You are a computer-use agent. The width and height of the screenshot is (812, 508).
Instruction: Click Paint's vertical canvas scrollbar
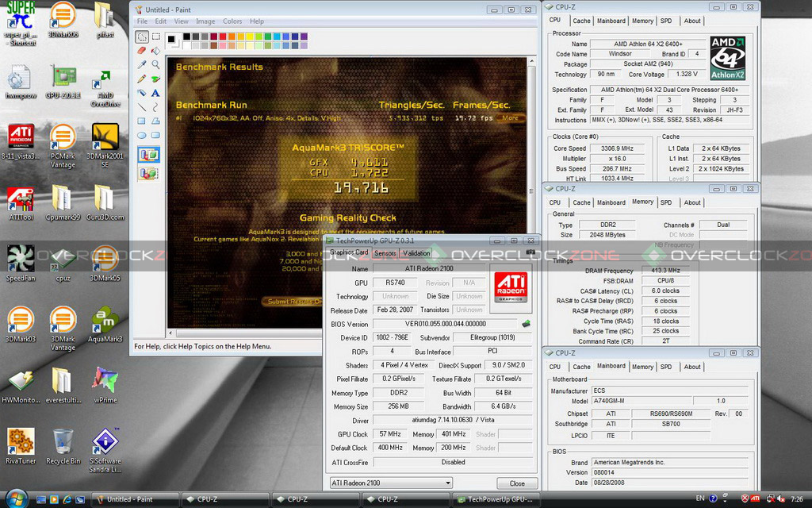531,192
